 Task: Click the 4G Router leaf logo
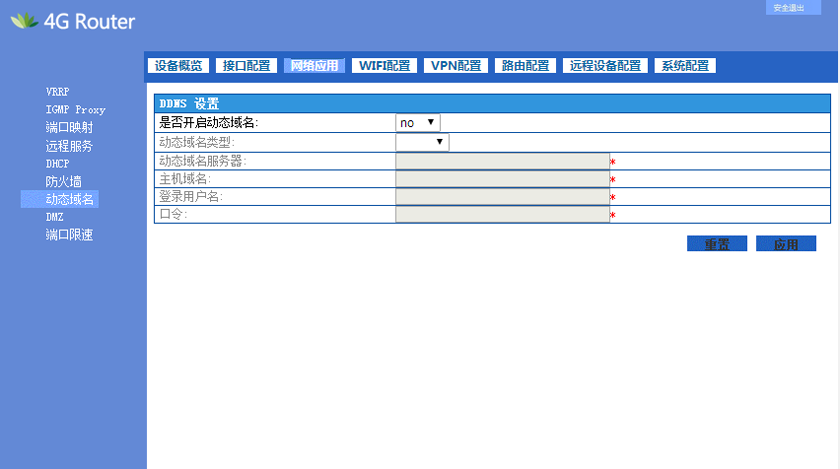(x=24, y=21)
